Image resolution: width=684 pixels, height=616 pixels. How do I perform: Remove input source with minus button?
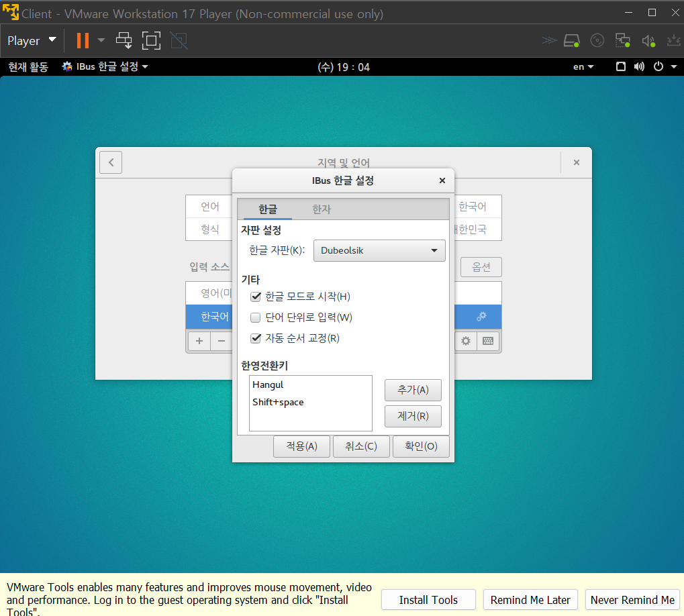click(222, 341)
